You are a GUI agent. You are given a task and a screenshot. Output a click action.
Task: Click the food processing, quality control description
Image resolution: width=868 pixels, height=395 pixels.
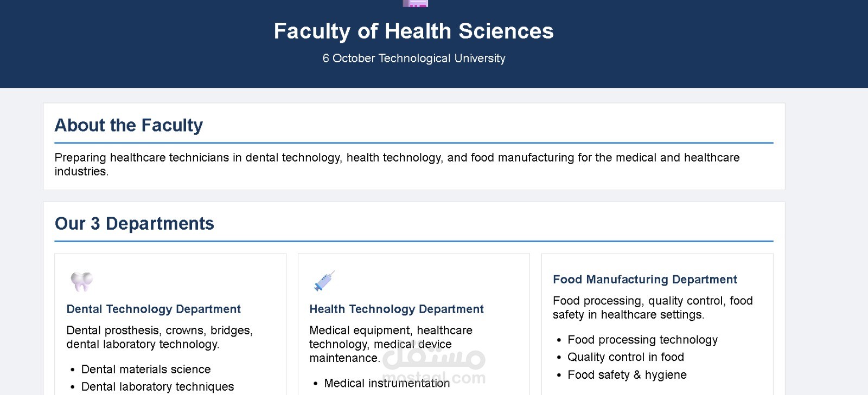(x=653, y=308)
